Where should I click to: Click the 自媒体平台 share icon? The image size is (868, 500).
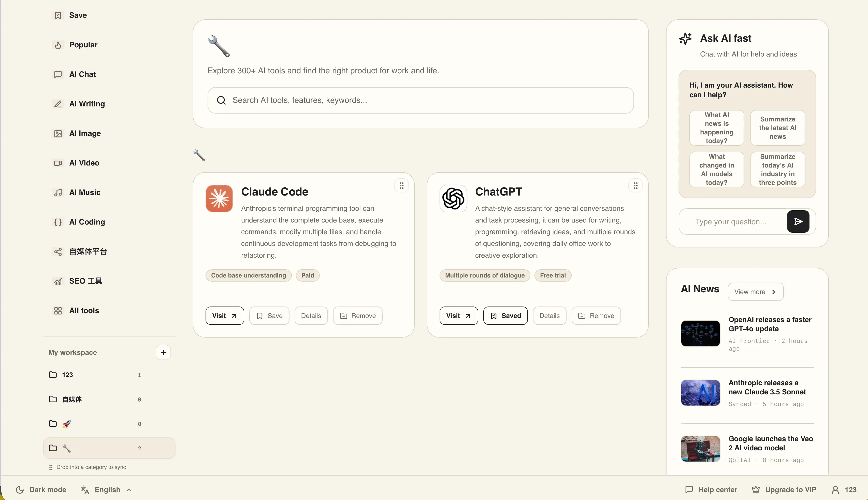tap(58, 251)
